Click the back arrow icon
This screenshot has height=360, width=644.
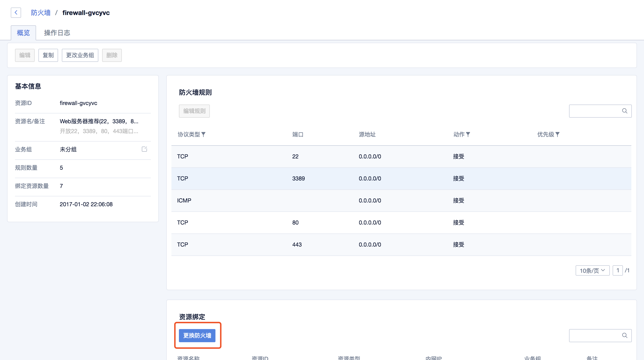point(16,12)
